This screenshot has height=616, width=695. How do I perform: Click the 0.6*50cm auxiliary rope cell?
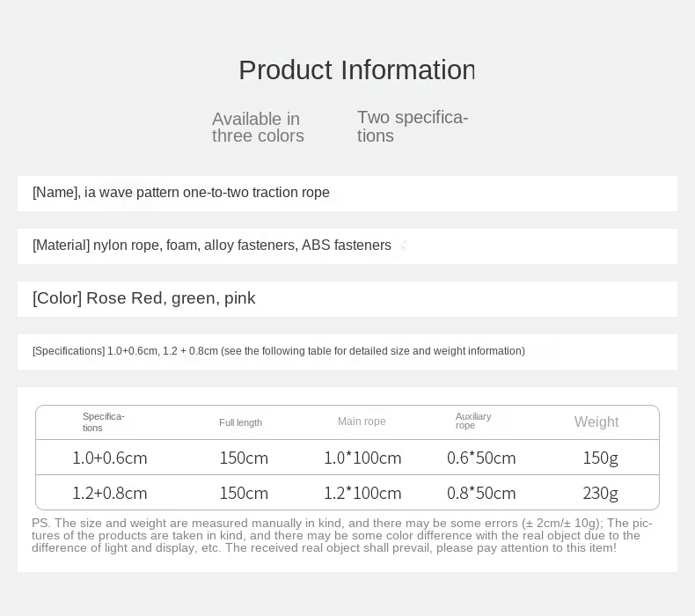481,458
